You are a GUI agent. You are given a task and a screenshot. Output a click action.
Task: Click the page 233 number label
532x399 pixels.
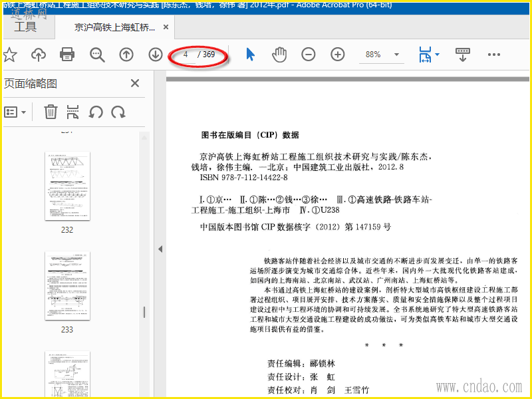tap(67, 330)
